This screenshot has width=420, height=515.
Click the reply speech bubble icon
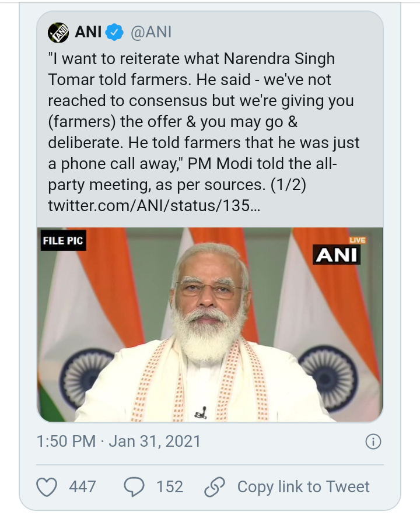[x=135, y=486]
